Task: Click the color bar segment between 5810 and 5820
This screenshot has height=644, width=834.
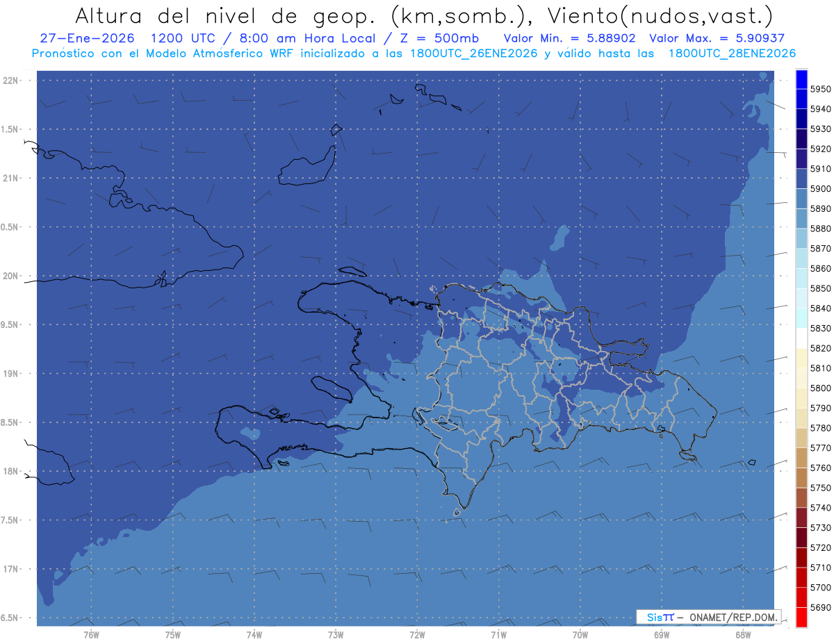Action: coord(801,358)
